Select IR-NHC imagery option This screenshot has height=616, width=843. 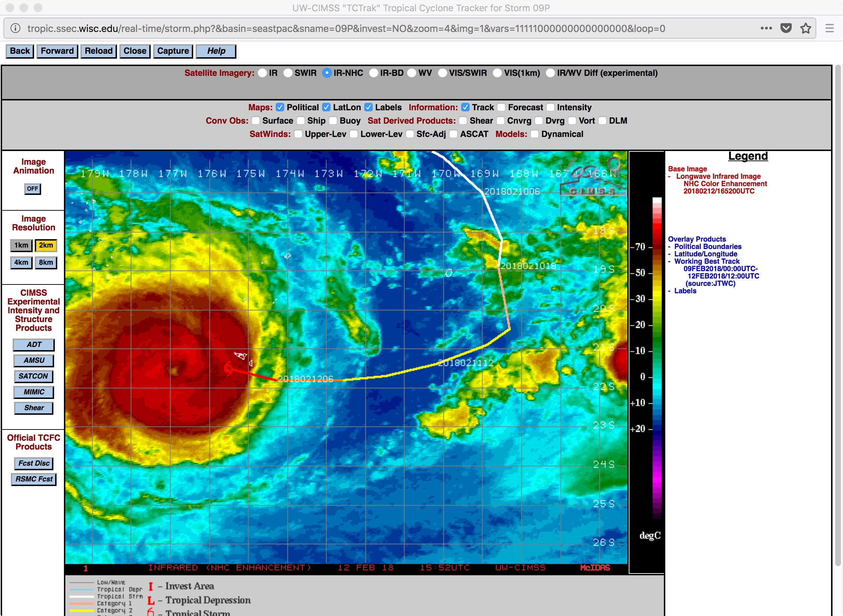pyautogui.click(x=327, y=73)
